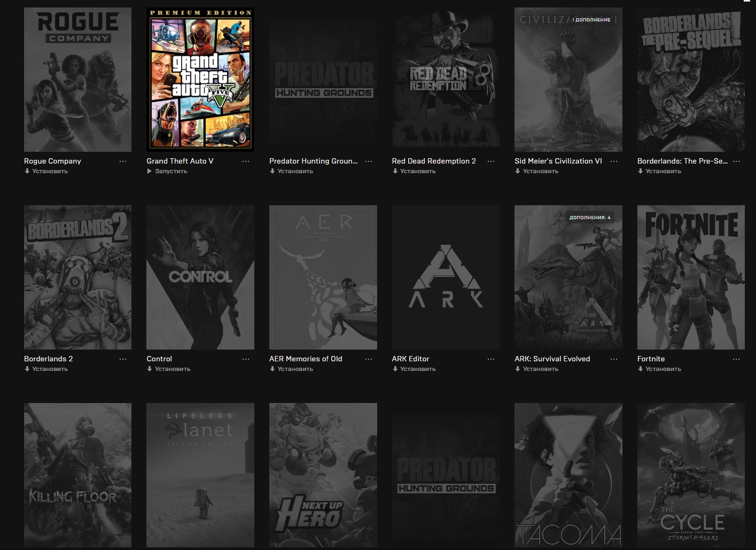Open the Red Dead Redemption 2 cover image
The image size is (756, 550).
[446, 80]
